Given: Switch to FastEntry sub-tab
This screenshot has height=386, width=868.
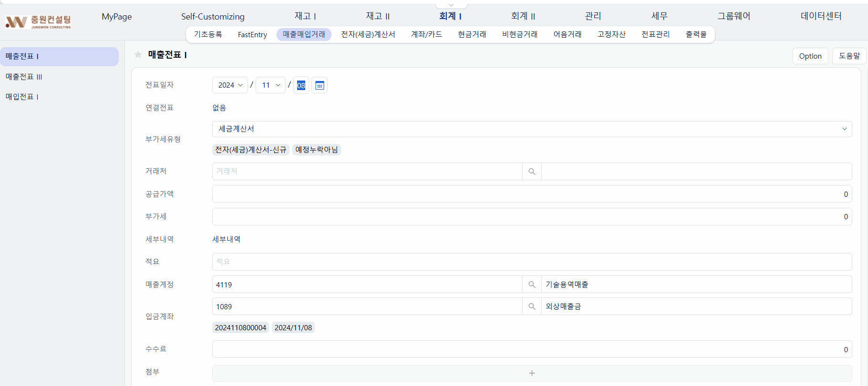Looking at the screenshot, I should point(252,34).
